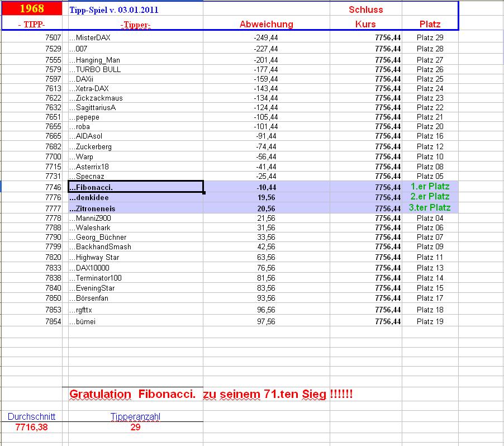Click the tip value 7507

tap(53, 37)
